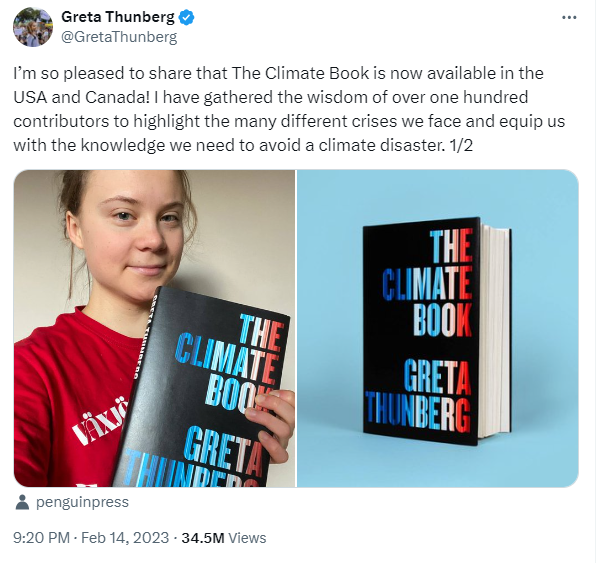Viewport: 596px width, 563px height.
Task: Open the three-dot more options menu
Action: point(569,17)
